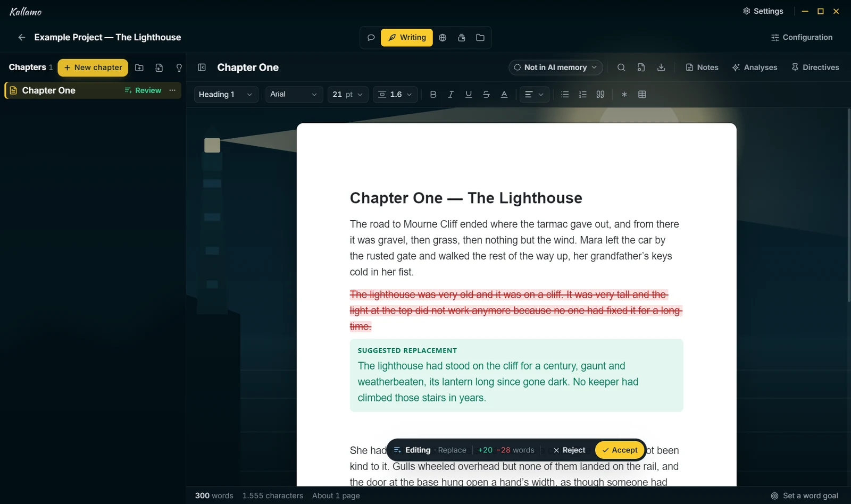Open the Notes panel
This screenshot has width=851, height=504.
[x=702, y=68]
